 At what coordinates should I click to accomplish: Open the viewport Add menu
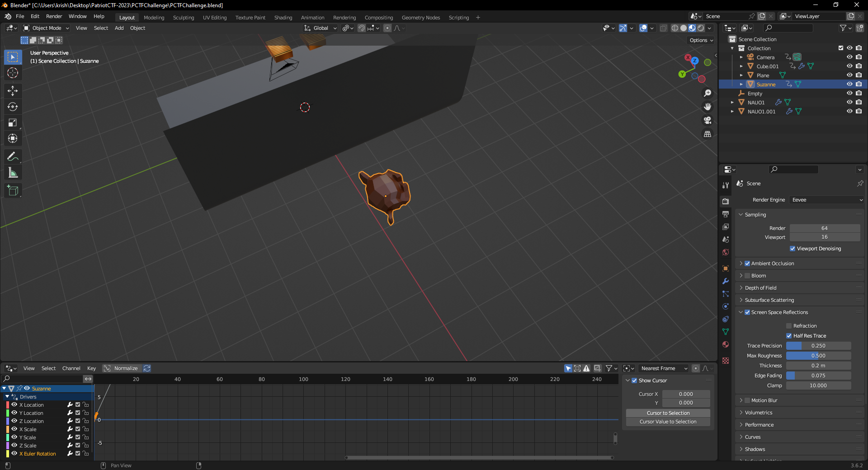coord(119,28)
